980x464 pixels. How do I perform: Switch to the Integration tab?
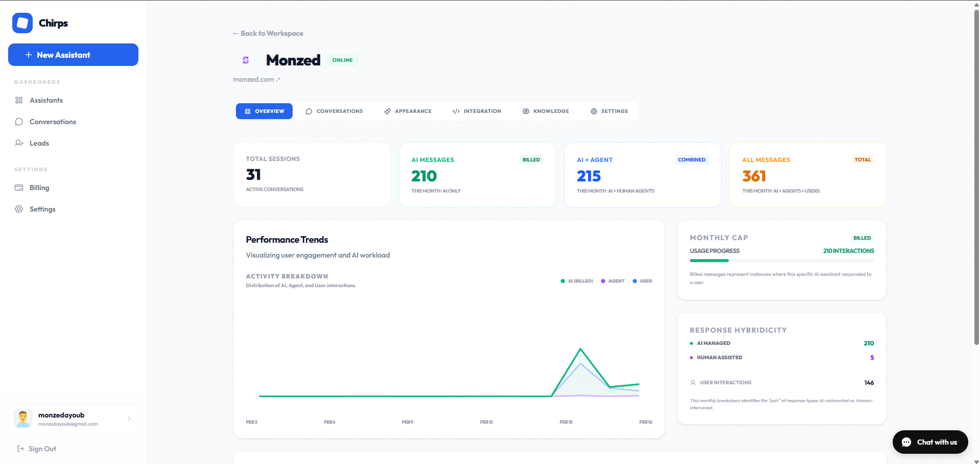pos(476,111)
